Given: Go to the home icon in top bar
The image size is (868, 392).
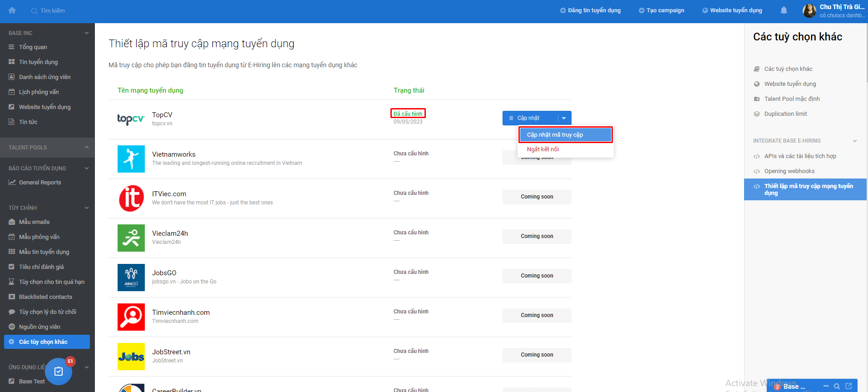Looking at the screenshot, I should click(12, 10).
